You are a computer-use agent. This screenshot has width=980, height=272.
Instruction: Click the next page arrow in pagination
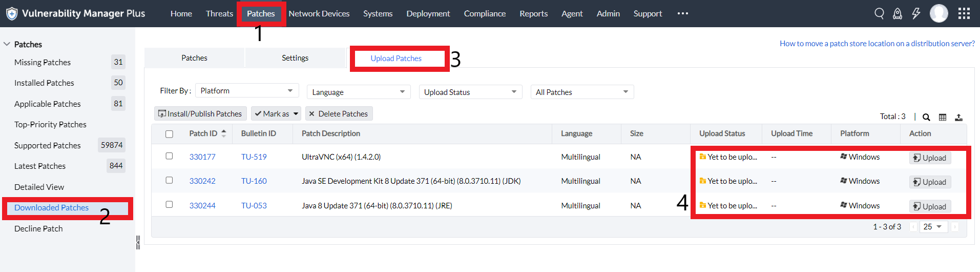955,227
